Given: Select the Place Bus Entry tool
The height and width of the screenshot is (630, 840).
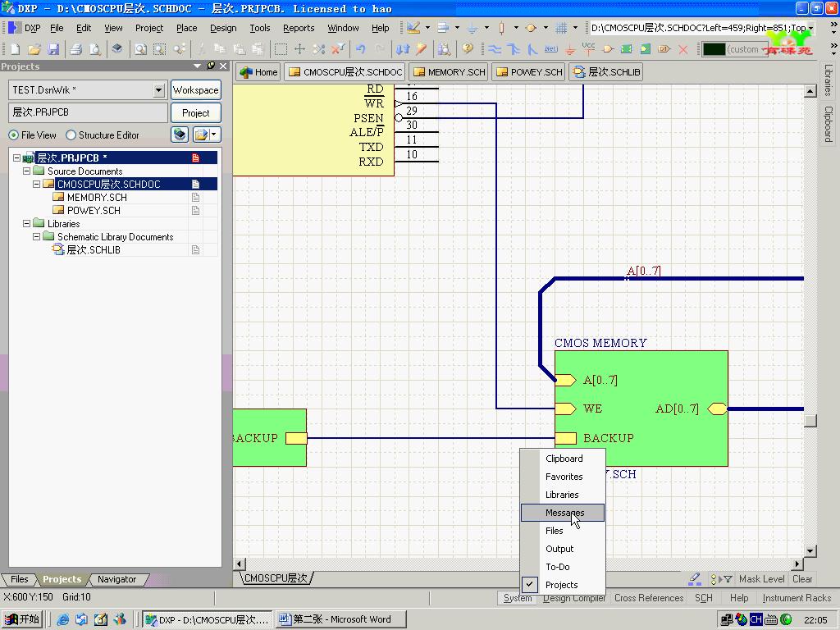Looking at the screenshot, I should click(x=532, y=49).
